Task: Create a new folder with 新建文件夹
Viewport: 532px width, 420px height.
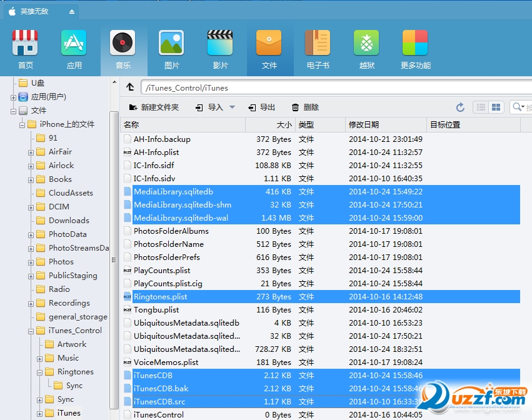Action: pyautogui.click(x=154, y=107)
